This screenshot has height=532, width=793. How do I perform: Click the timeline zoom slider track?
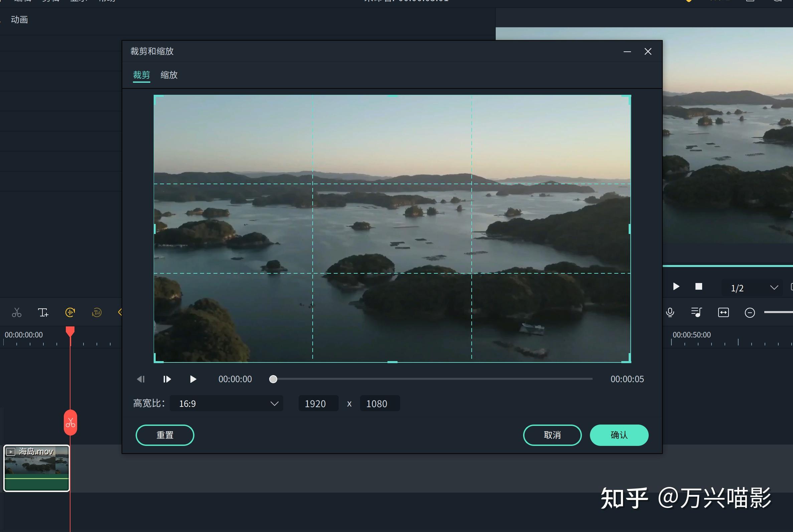pyautogui.click(x=778, y=312)
